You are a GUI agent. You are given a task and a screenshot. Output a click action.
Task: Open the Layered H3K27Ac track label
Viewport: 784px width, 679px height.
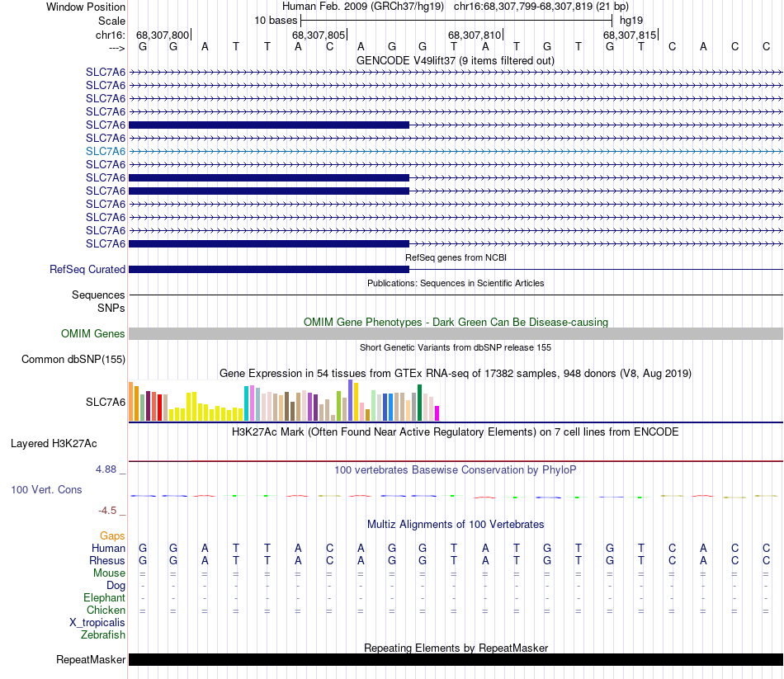(54, 444)
